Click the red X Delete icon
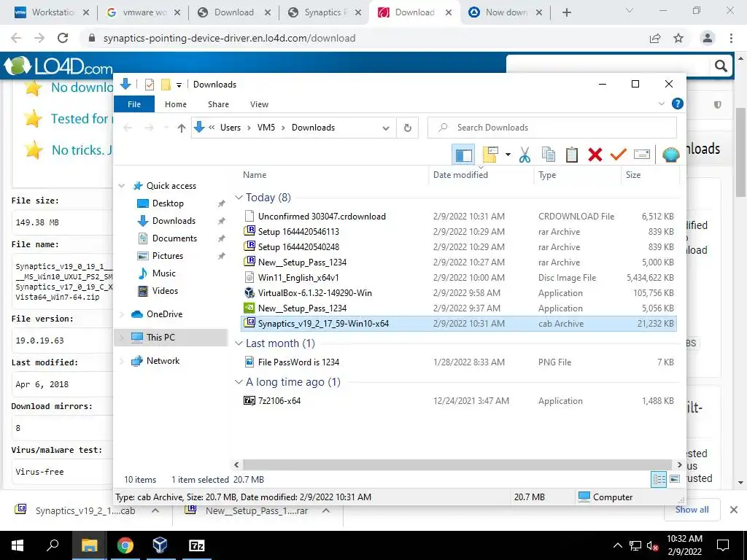This screenshot has height=560, width=747. coord(595,155)
